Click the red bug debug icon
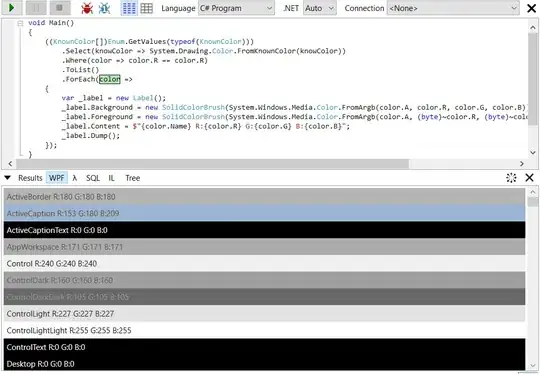This screenshot has width=540, height=374. click(x=87, y=8)
